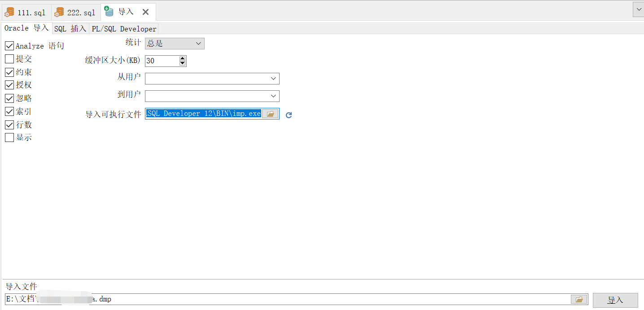Click the 111.sql file tab icon

(9, 12)
